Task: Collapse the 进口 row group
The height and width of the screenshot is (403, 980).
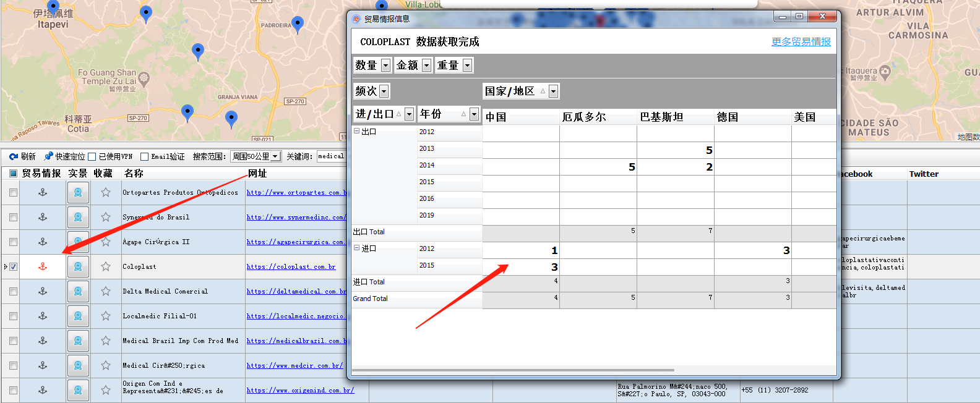Action: point(356,248)
